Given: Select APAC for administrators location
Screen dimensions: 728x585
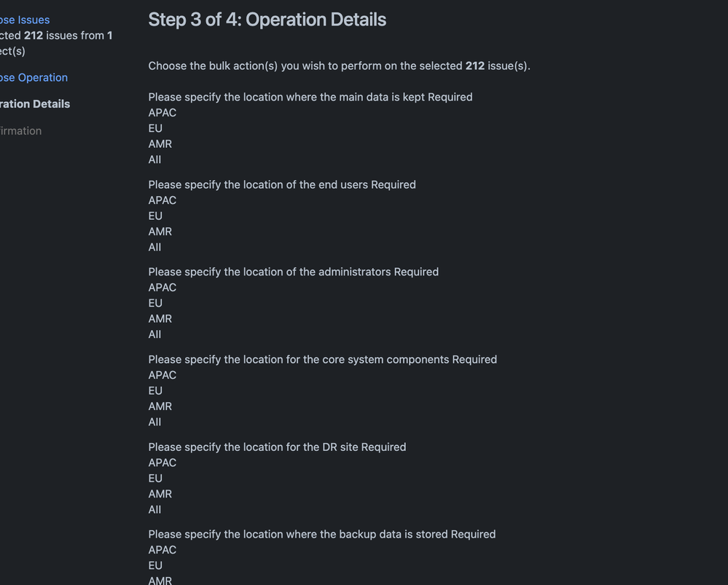Looking at the screenshot, I should pyautogui.click(x=162, y=288).
